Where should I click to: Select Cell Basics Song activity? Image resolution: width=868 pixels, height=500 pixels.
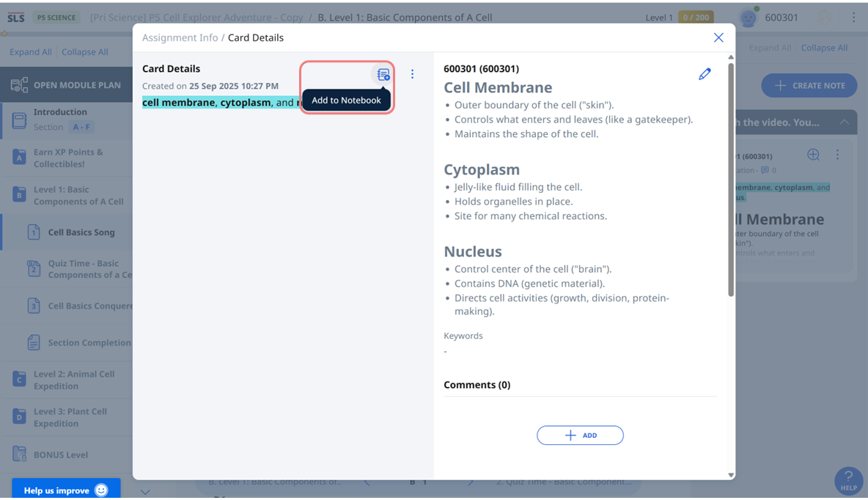pyautogui.click(x=81, y=232)
